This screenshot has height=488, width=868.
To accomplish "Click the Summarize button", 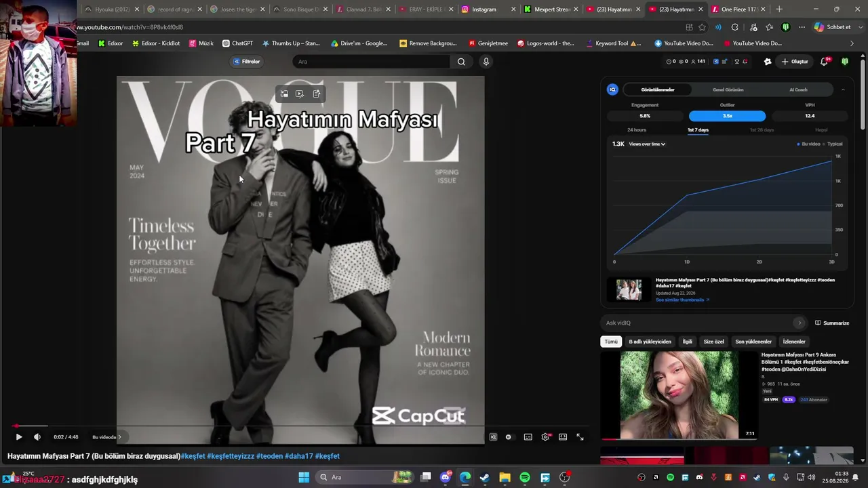I will (832, 323).
